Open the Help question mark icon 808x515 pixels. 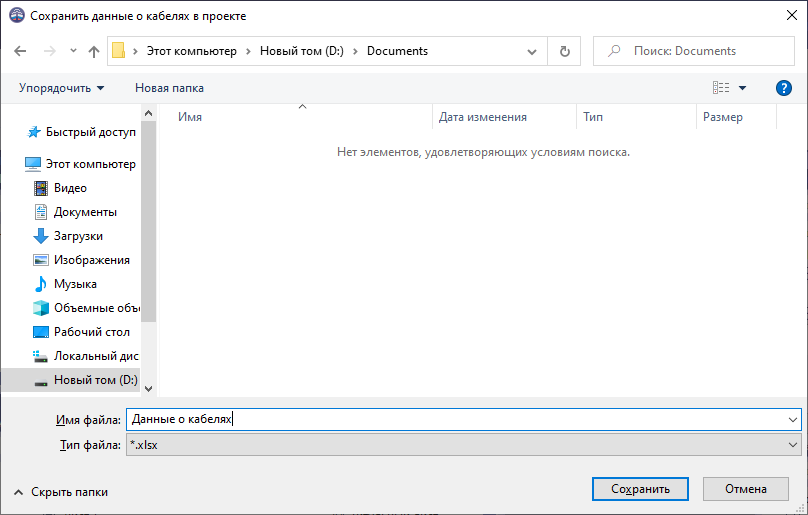tap(784, 88)
